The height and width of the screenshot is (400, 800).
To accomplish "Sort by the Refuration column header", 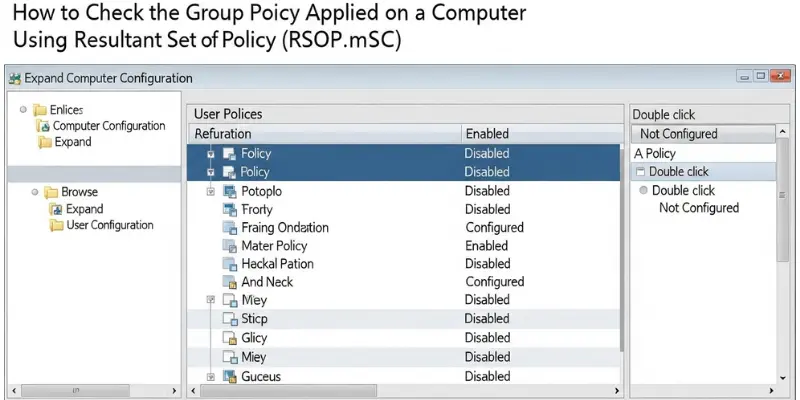I will tap(323, 133).
